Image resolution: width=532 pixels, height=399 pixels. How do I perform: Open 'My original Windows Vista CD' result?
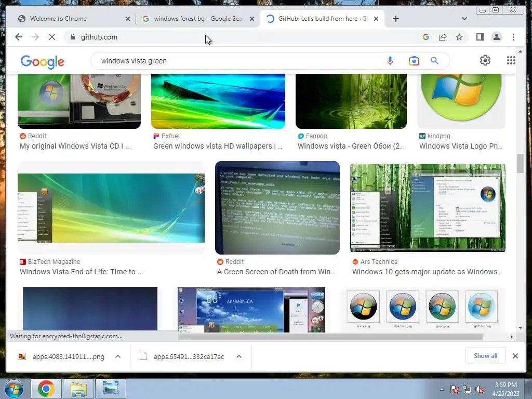(75, 146)
